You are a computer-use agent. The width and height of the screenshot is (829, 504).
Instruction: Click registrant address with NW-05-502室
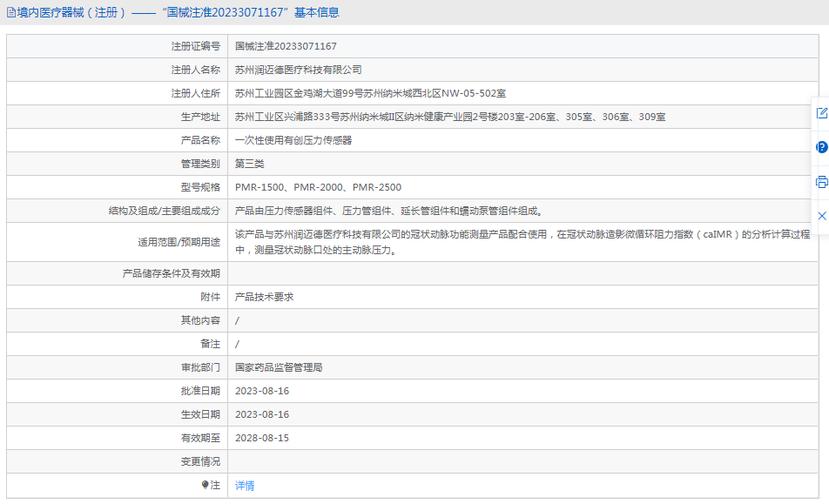370,93
